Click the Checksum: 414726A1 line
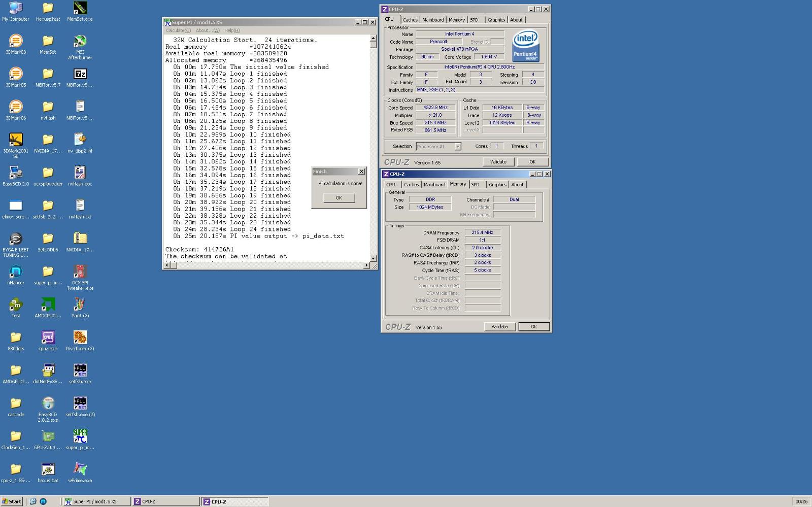This screenshot has width=812, height=507. [199, 250]
